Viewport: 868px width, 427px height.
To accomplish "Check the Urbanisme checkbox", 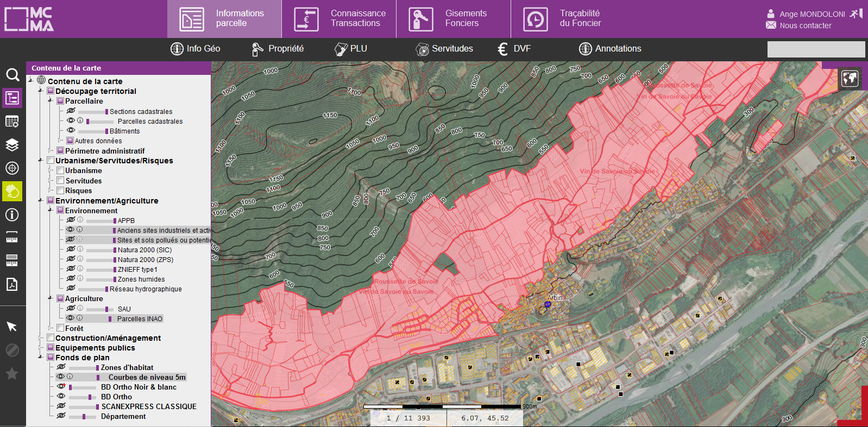I will (x=60, y=170).
